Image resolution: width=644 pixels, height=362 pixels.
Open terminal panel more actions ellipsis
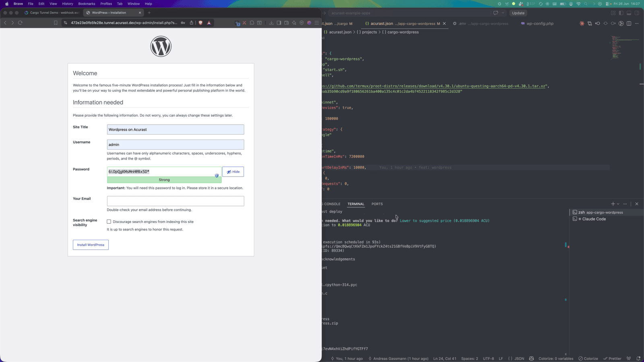pos(625,204)
